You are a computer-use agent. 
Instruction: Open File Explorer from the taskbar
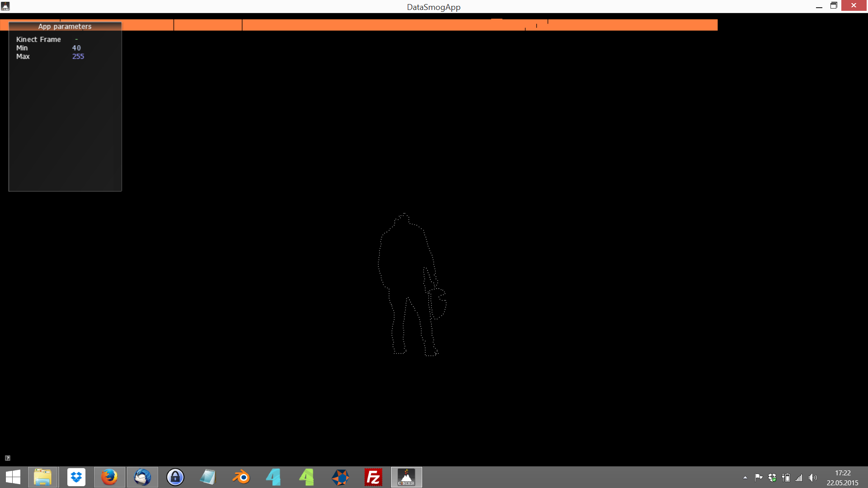[42, 477]
